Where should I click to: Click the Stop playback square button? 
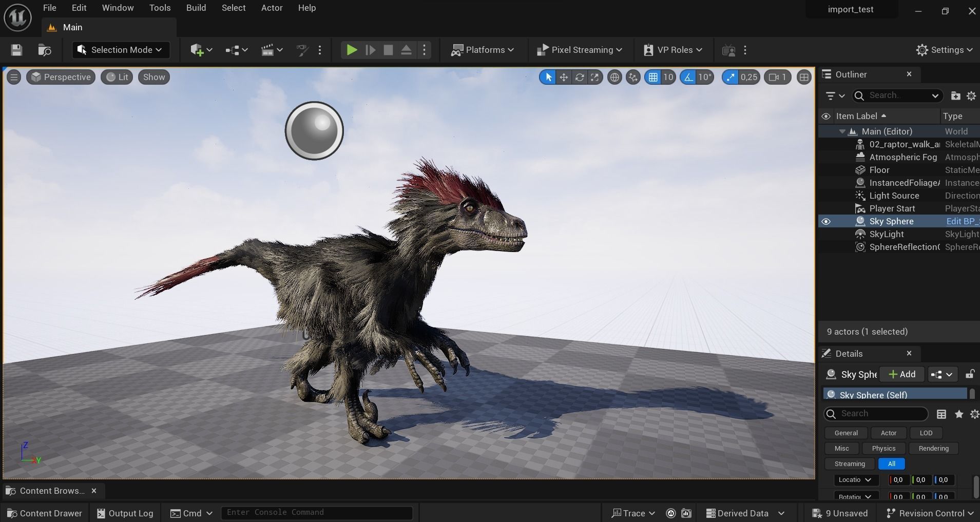click(388, 50)
